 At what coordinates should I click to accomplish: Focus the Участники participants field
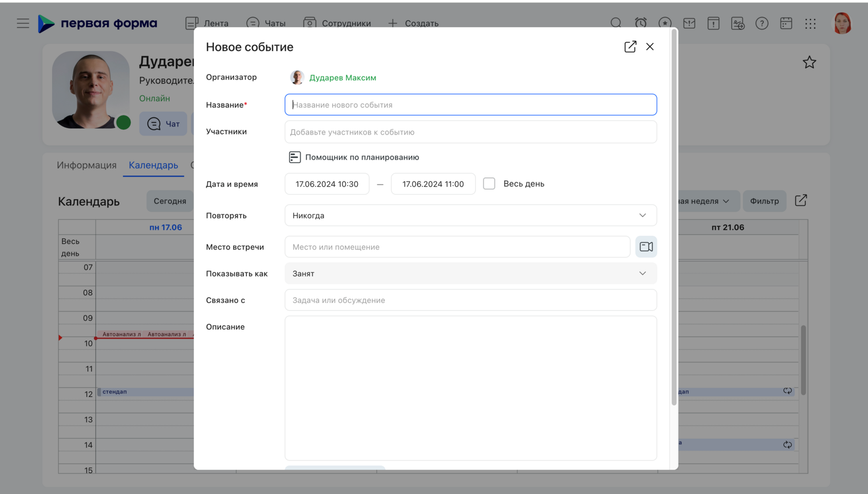pos(471,132)
